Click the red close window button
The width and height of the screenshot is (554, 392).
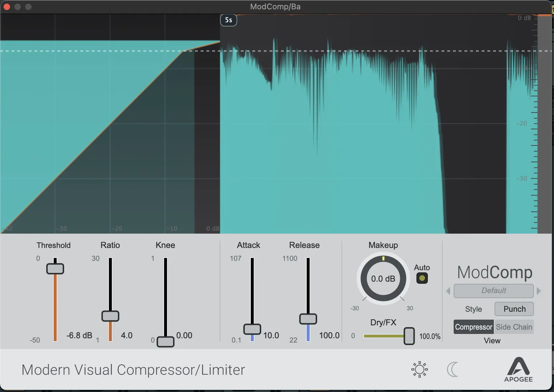[x=7, y=7]
